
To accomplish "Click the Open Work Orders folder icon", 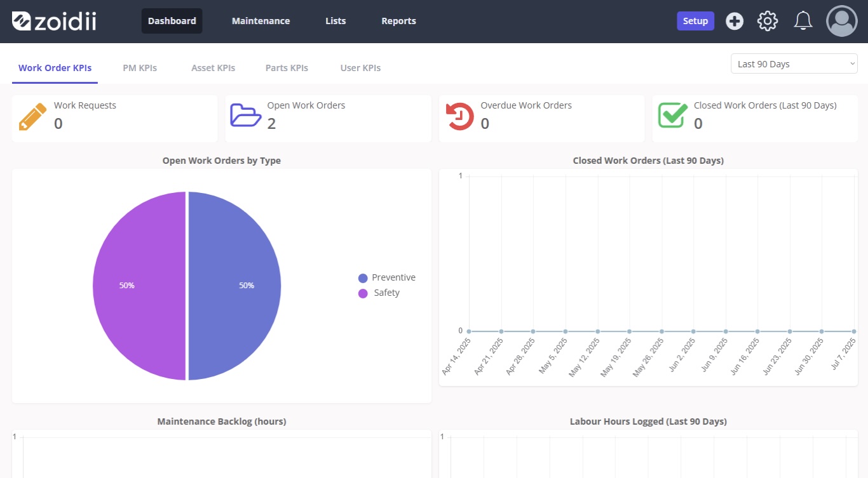I will (245, 116).
